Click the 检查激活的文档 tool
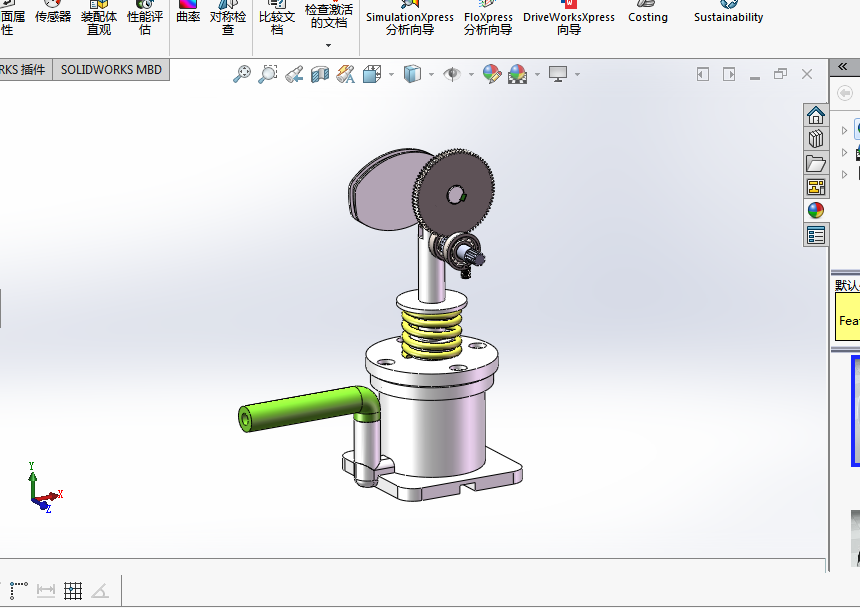The height and width of the screenshot is (608, 860). [x=329, y=16]
